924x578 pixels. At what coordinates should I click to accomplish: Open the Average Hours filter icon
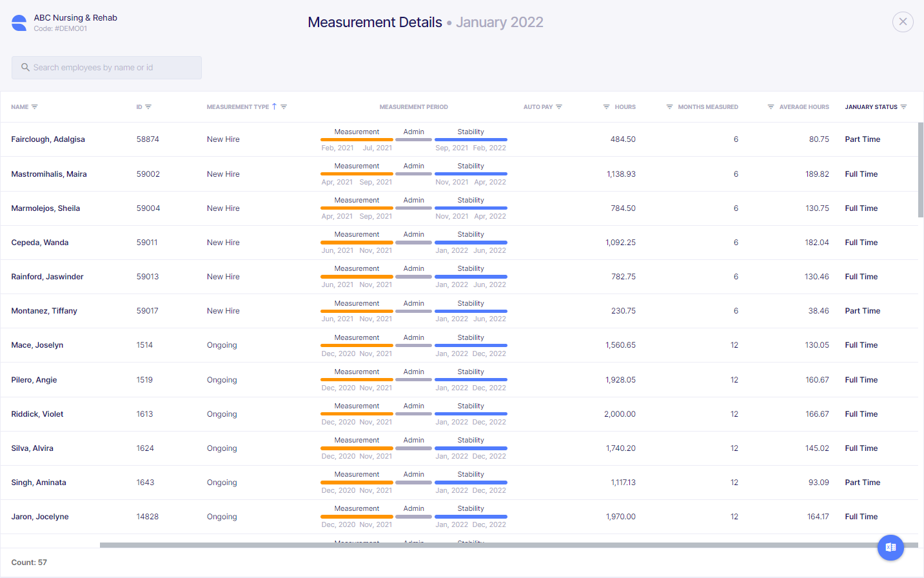pos(771,107)
